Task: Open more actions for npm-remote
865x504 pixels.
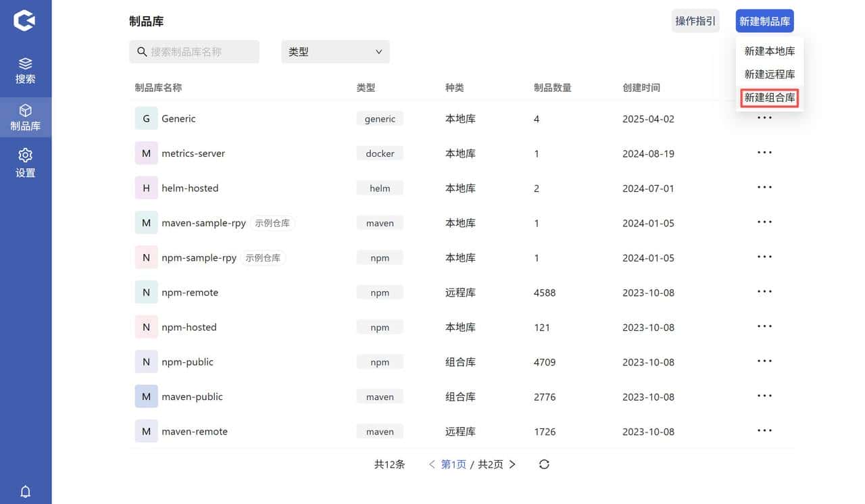Action: click(764, 292)
